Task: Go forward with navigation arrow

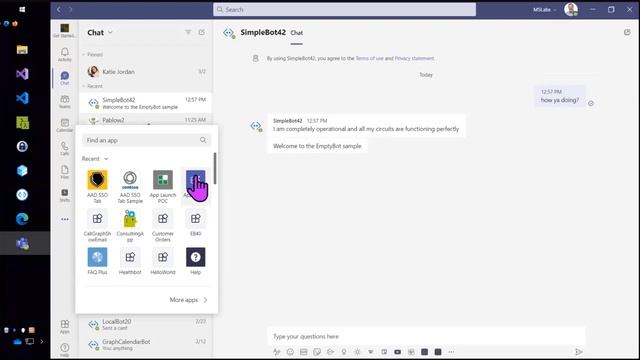Action: pos(71,9)
